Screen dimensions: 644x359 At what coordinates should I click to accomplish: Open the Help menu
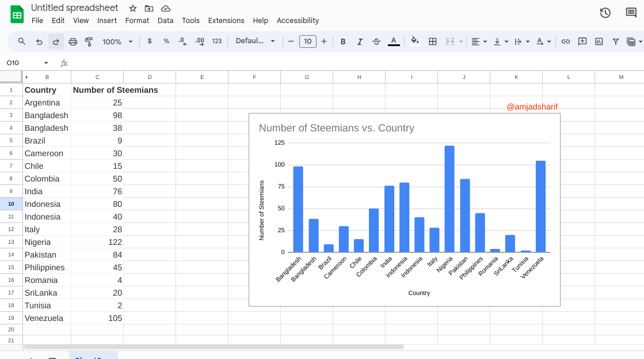coord(260,21)
